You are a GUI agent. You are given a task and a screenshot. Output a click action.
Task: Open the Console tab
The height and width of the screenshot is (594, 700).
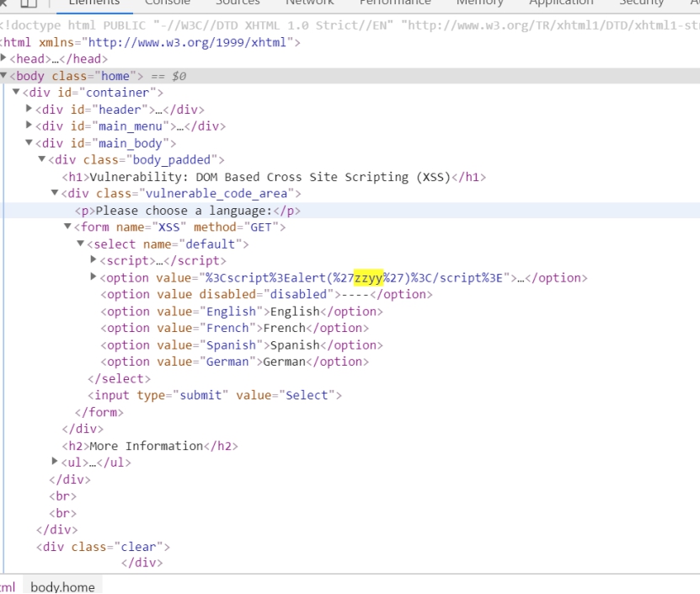point(168,3)
